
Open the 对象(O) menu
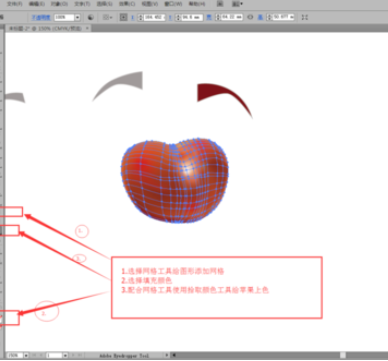59,4
